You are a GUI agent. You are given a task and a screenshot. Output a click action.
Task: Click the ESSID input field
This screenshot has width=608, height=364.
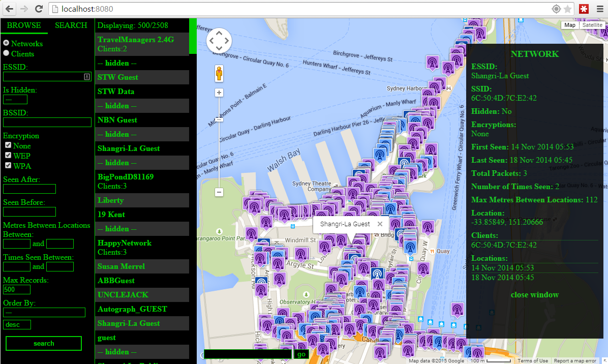click(47, 77)
